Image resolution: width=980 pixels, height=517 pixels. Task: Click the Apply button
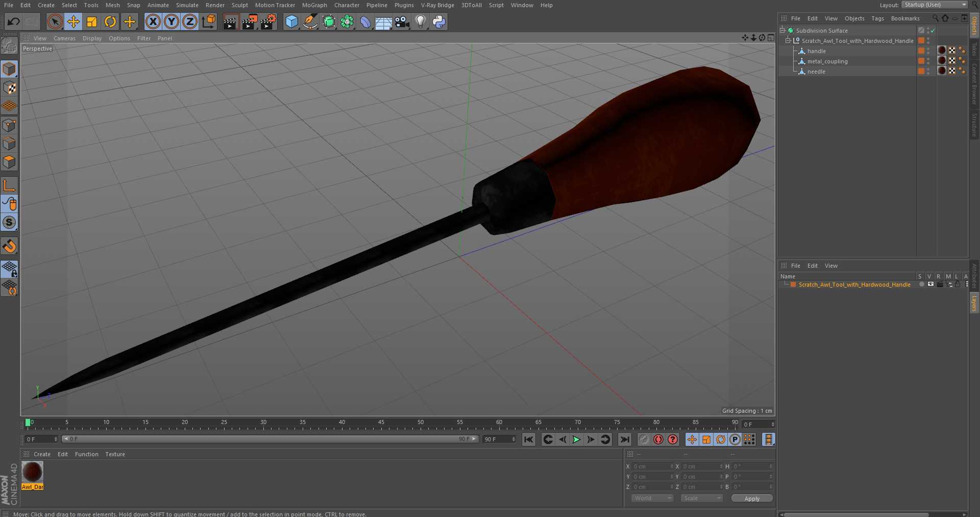tap(752, 498)
